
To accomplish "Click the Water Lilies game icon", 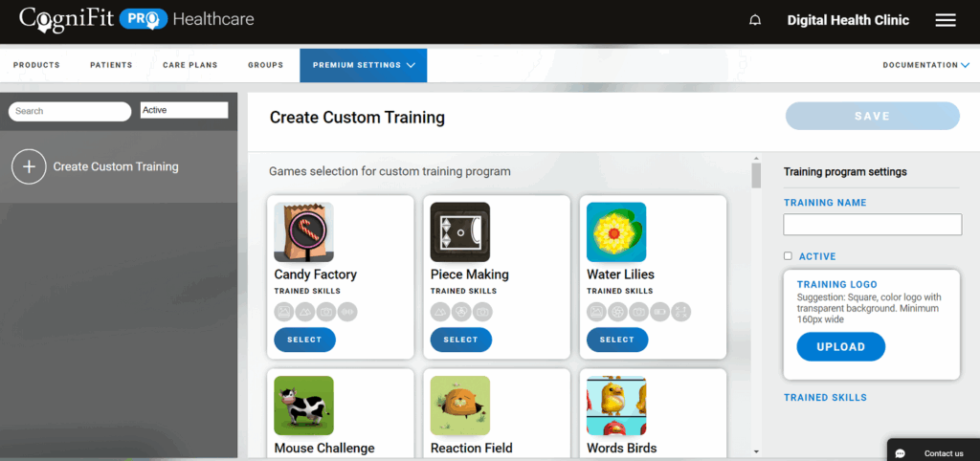I will 615,231.
